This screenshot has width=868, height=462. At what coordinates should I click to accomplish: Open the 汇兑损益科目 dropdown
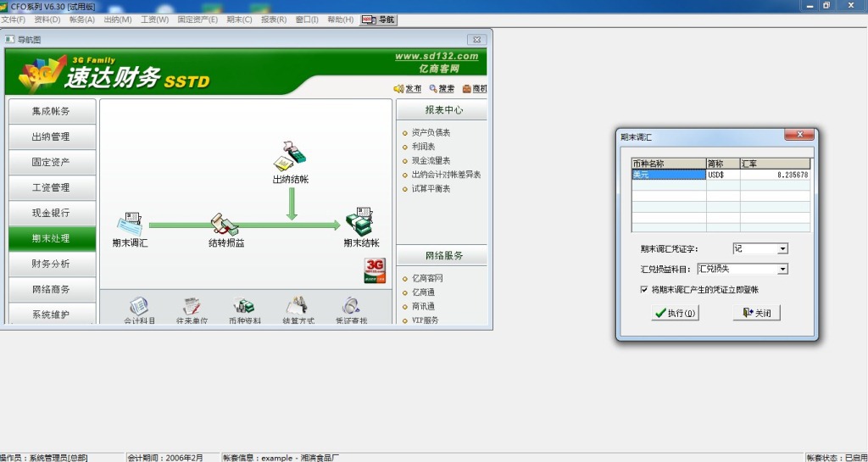tap(782, 270)
